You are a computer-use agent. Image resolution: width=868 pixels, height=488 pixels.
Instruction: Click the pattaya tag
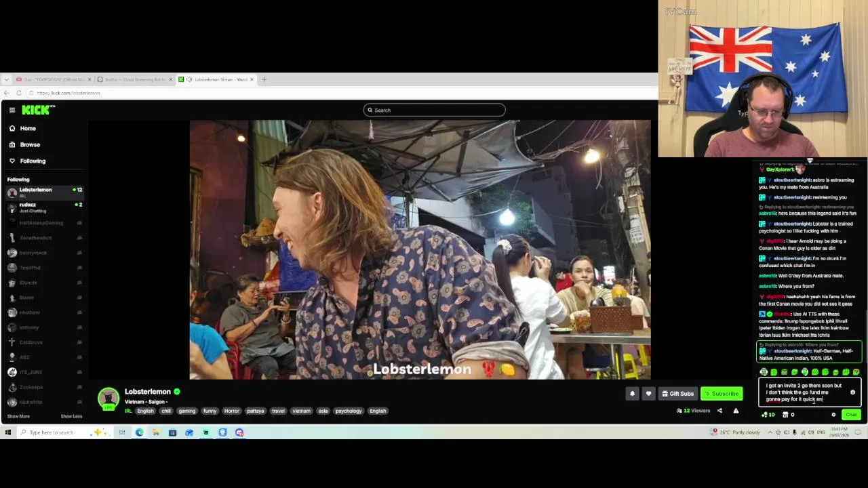coord(256,411)
